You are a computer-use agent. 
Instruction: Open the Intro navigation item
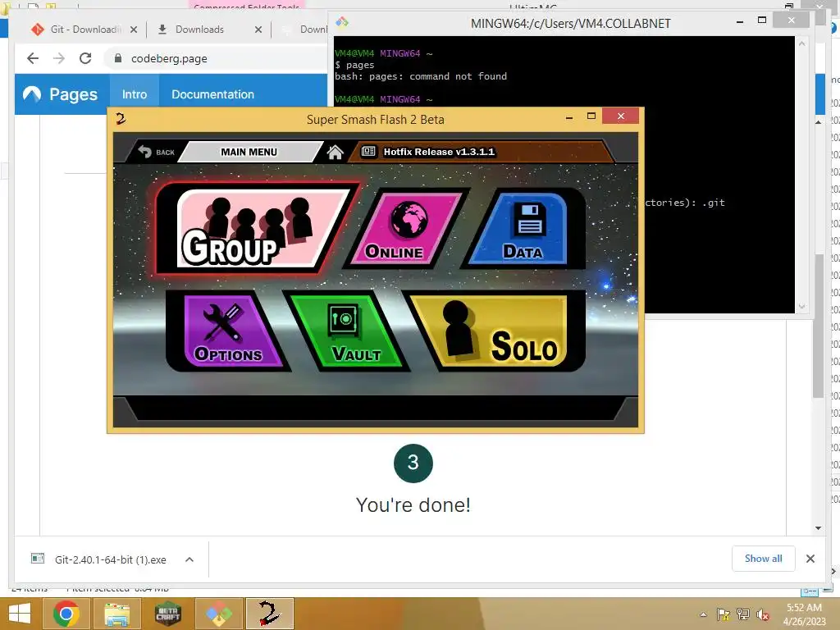tap(135, 94)
